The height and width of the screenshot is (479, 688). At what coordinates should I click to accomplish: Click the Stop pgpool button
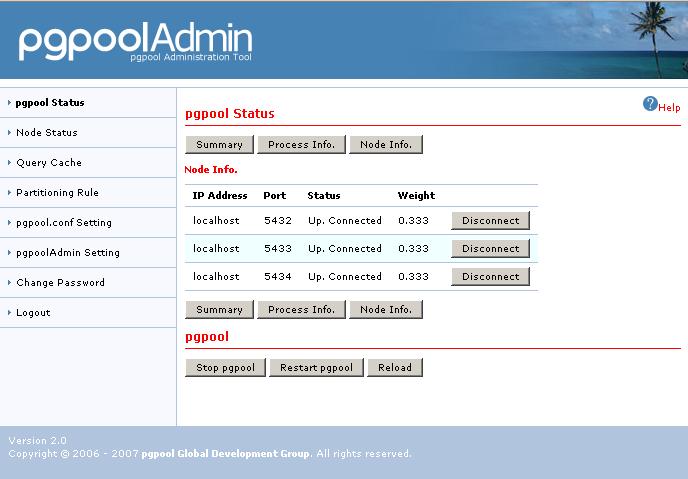pos(225,367)
